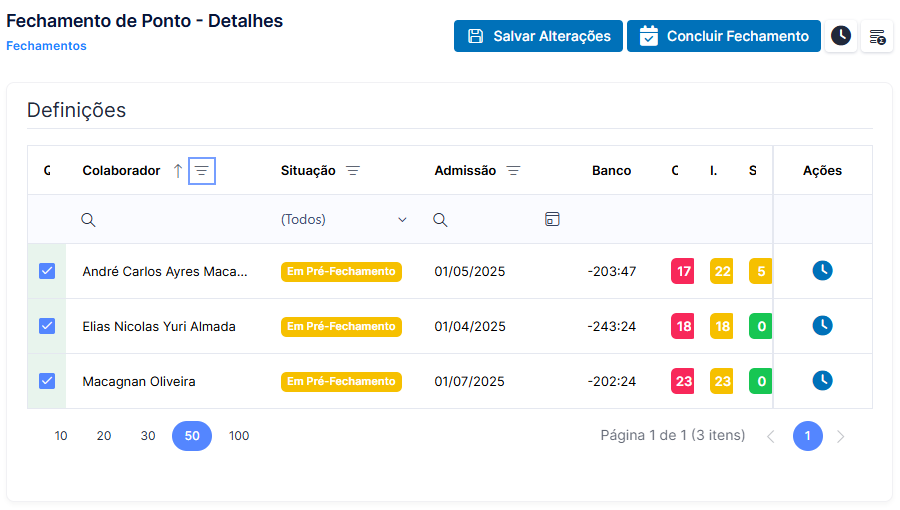Go to previous page arrow
The width and height of the screenshot is (900, 510).
pos(771,437)
